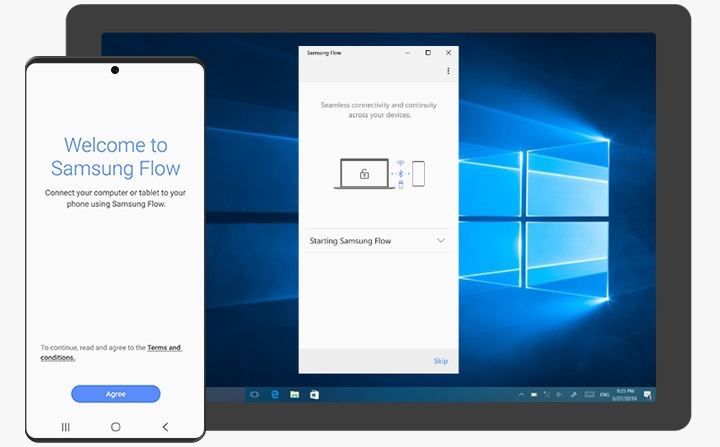720x447 pixels.
Task: Open File Explorer from the taskbar
Action: coord(294,395)
